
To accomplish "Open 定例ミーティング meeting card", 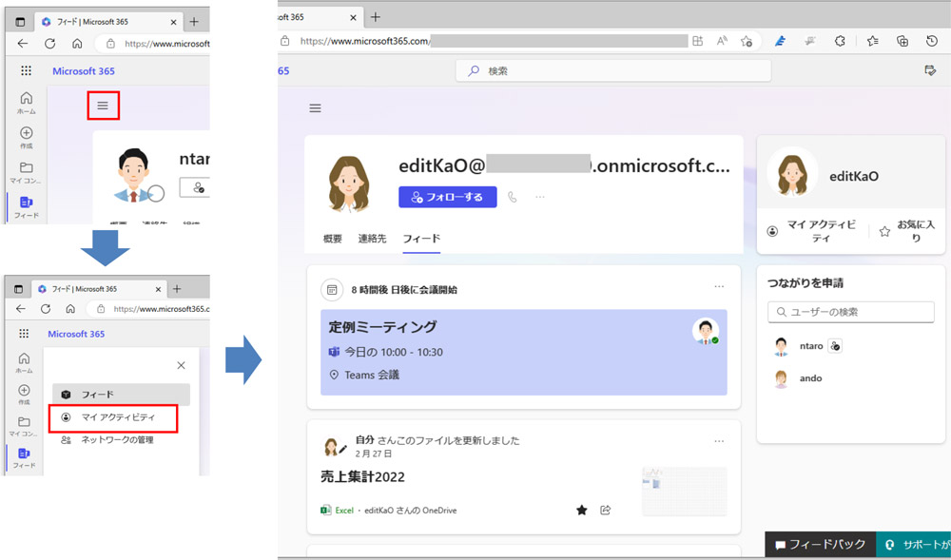I will click(x=523, y=352).
